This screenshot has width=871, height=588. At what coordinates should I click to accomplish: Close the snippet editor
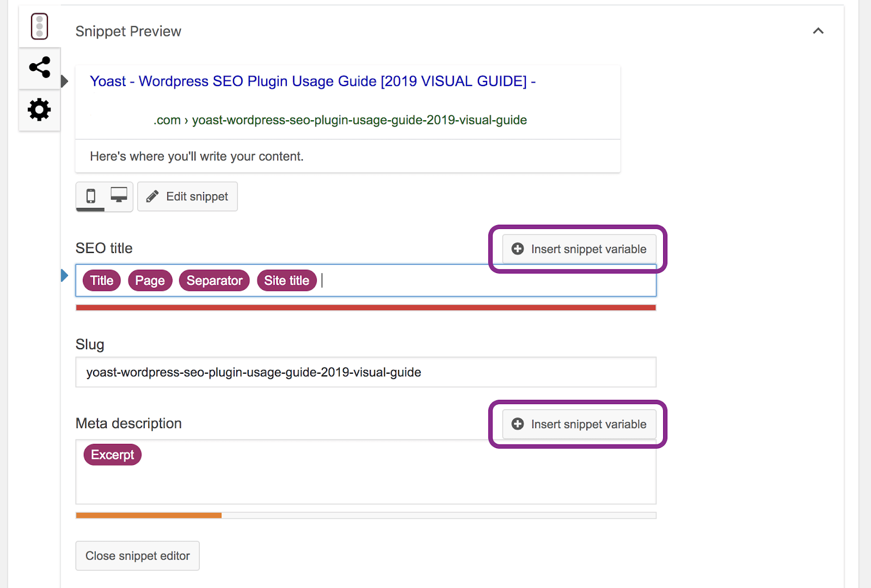[138, 556]
